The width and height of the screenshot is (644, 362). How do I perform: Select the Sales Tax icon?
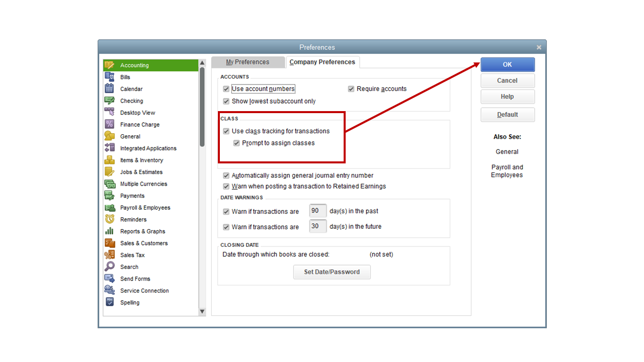tap(109, 255)
